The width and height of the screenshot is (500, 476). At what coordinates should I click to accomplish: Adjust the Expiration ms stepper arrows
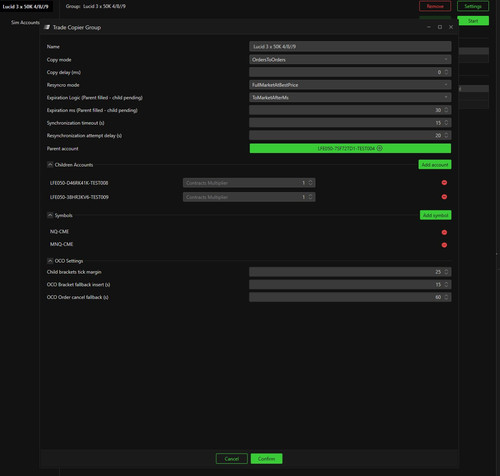pyautogui.click(x=446, y=110)
